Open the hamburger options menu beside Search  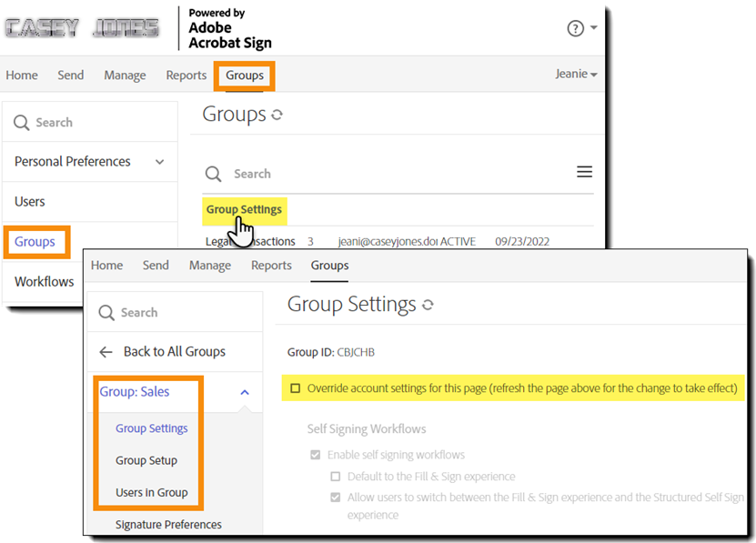click(x=585, y=171)
